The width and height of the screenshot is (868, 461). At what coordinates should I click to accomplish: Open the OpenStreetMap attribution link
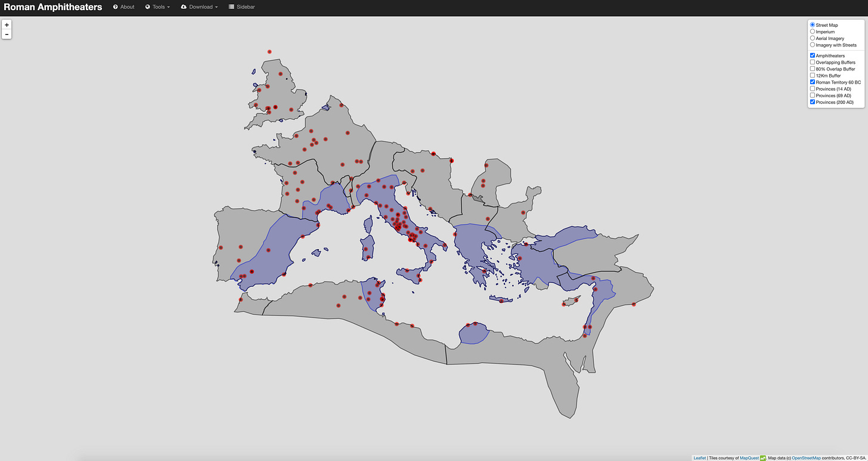click(806, 458)
